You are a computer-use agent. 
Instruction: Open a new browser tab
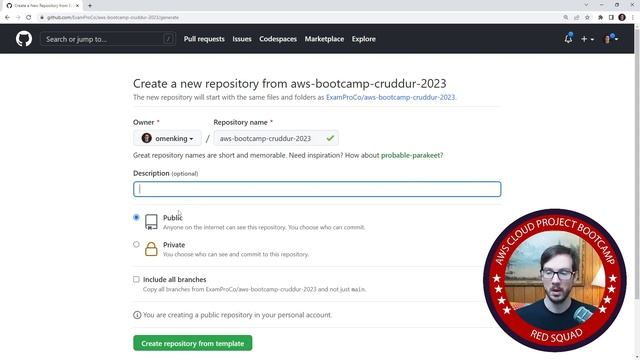pyautogui.click(x=90, y=6)
